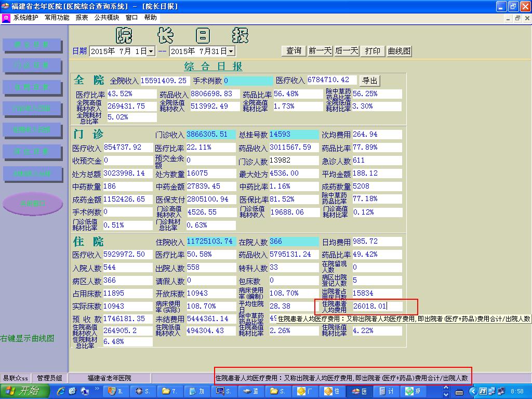The width and height of the screenshot is (532, 399).
Task: Click the 总挂号数 field 14593
Action: [294, 135]
